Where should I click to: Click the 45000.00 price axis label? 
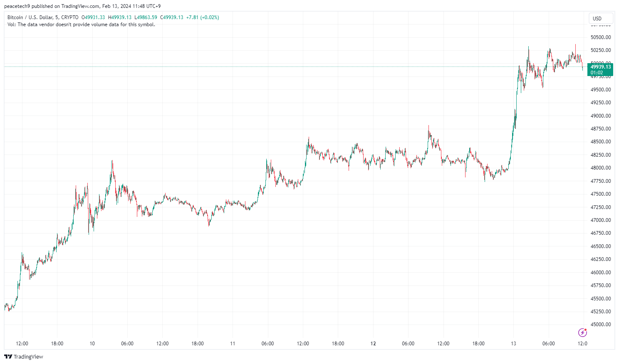[601, 325]
